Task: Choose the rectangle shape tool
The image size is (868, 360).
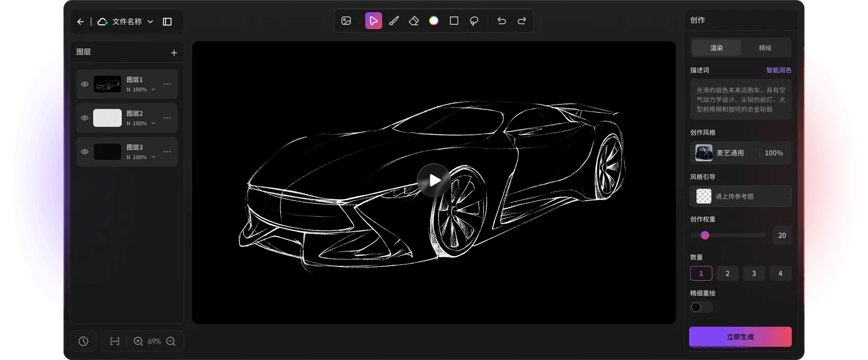Action: pos(454,21)
